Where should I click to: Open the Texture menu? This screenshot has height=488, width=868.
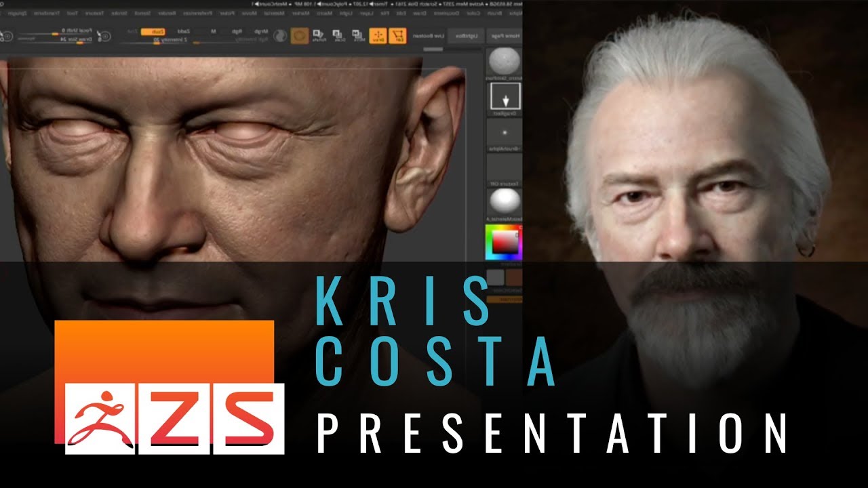pos(94,14)
